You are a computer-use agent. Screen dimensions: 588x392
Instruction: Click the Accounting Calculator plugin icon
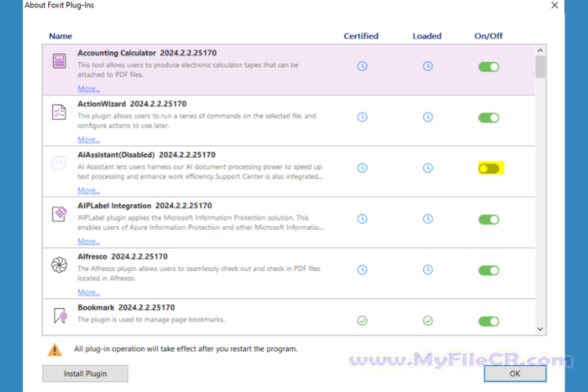(60, 60)
